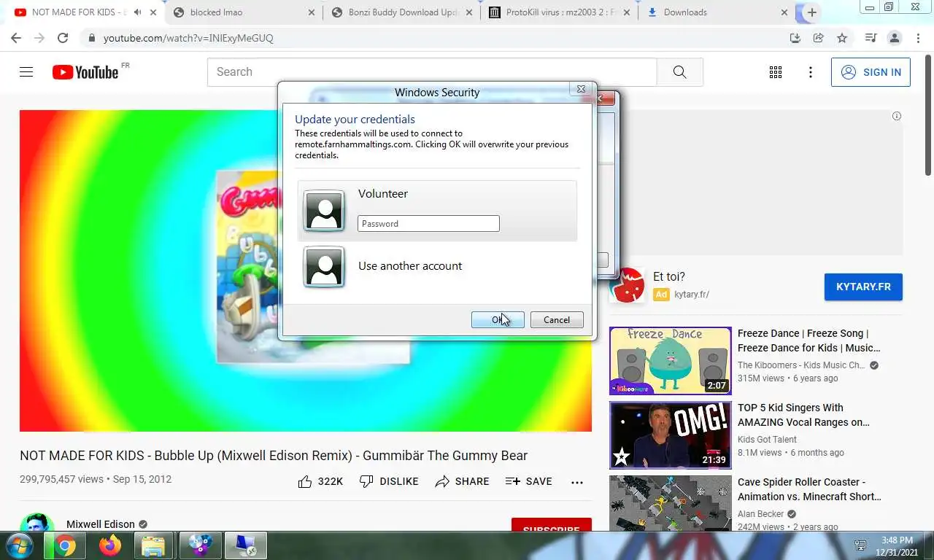Open the Chrome media control icon
This screenshot has width=934, height=560.
871,38
